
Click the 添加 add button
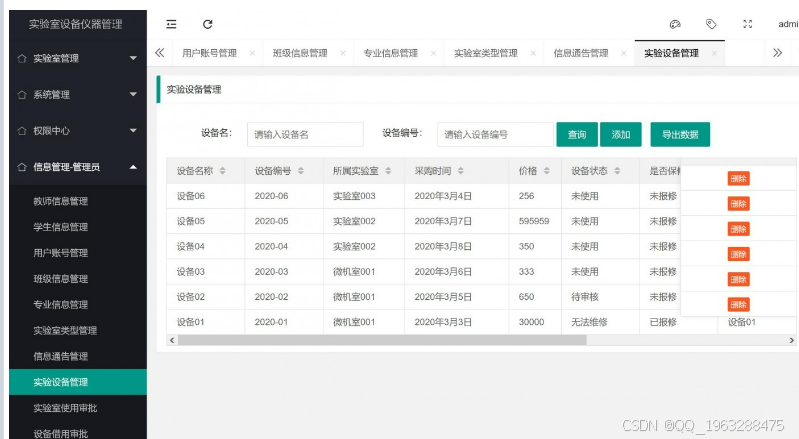(x=621, y=134)
